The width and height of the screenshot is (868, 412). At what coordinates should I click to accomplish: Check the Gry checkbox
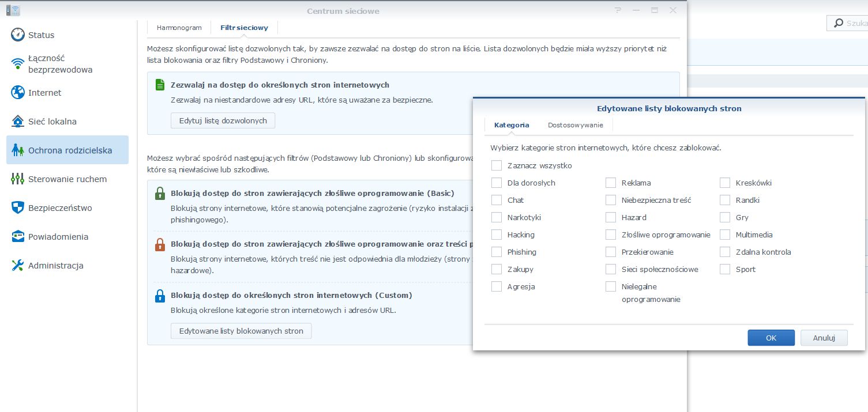(x=725, y=217)
